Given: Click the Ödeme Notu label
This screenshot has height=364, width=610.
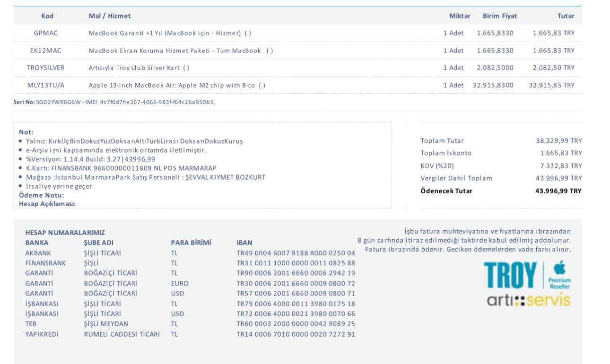Looking at the screenshot, I should tap(42, 195).
